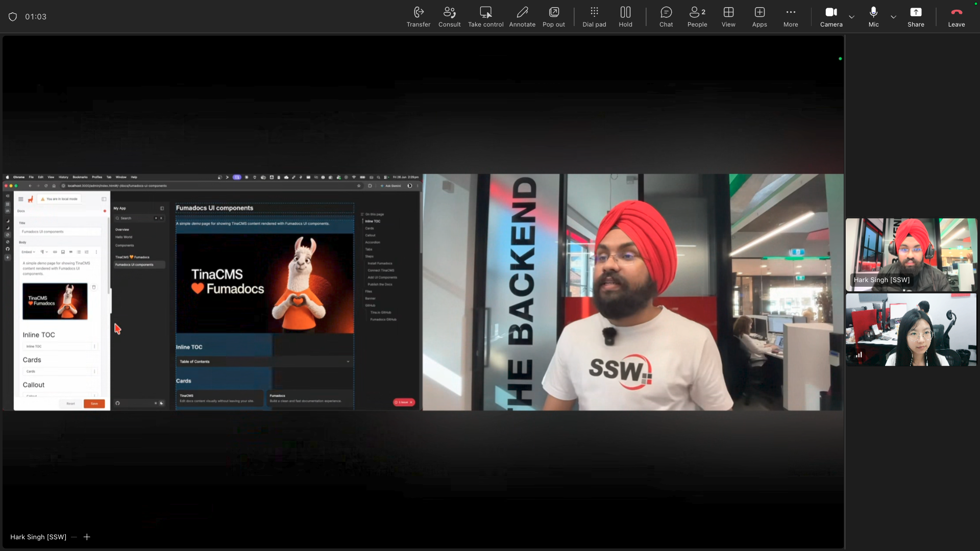Click the Accordion link in On this page
This screenshot has width=980, height=551.
373,242
